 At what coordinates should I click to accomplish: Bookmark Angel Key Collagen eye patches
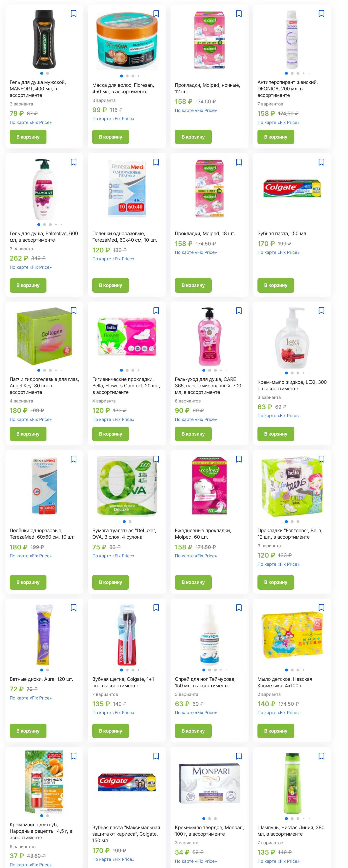tap(73, 310)
